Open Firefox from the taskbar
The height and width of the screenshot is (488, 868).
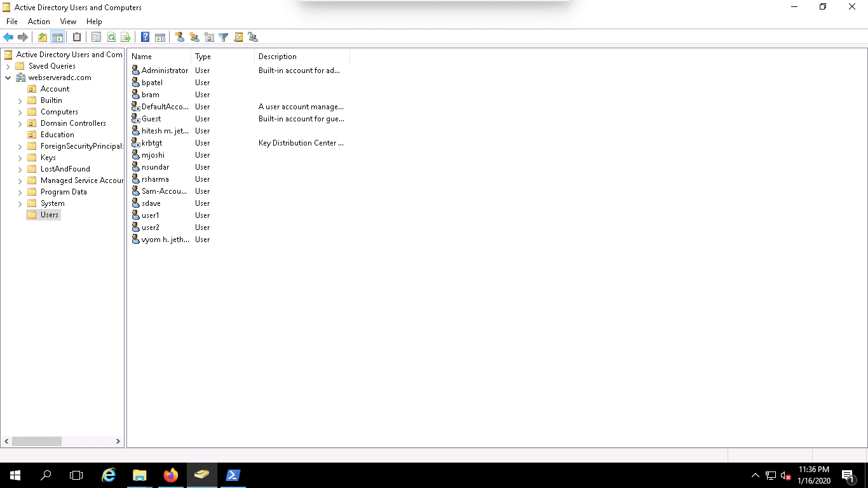point(171,475)
